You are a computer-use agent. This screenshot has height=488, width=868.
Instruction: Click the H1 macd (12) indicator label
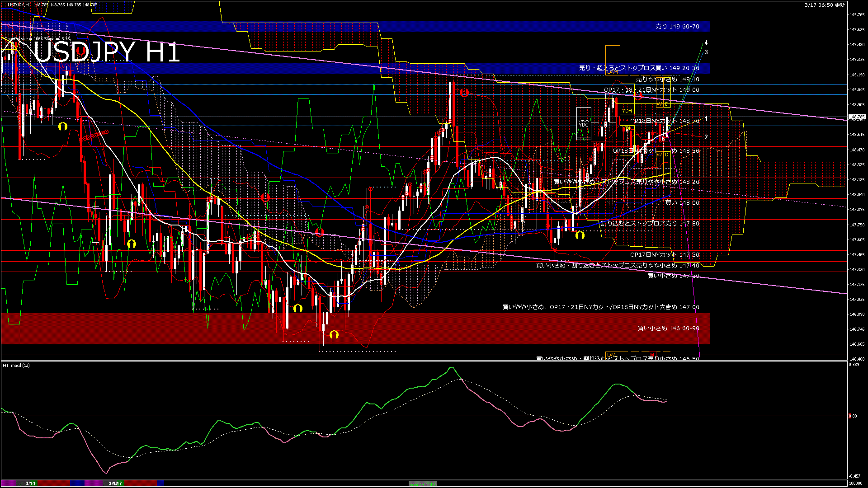[16, 365]
